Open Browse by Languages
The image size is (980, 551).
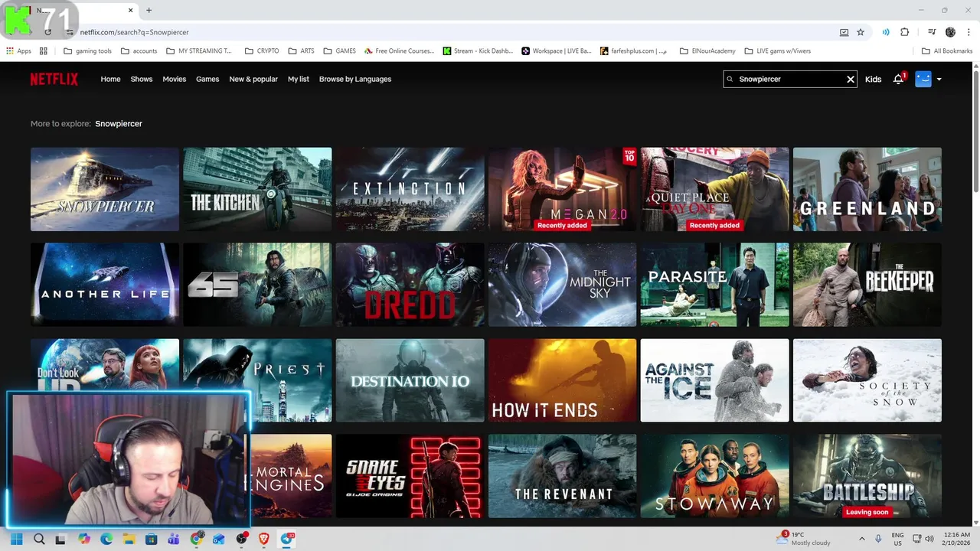pyautogui.click(x=355, y=79)
